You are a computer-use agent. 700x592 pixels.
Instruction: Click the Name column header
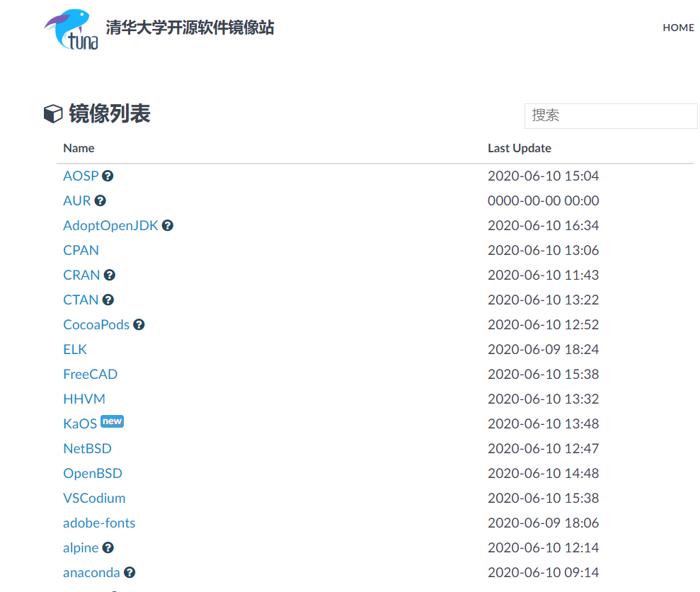79,148
